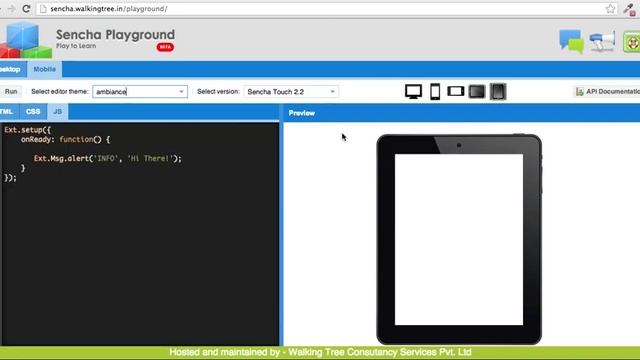Image resolution: width=640 pixels, height=360 pixels.
Task: Click the browser reload icon
Action: pos(26,9)
